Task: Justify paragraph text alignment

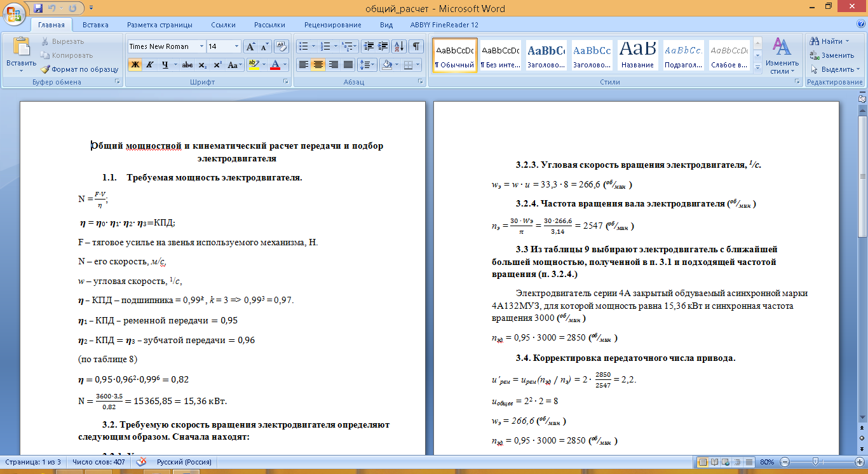Action: 348,65
